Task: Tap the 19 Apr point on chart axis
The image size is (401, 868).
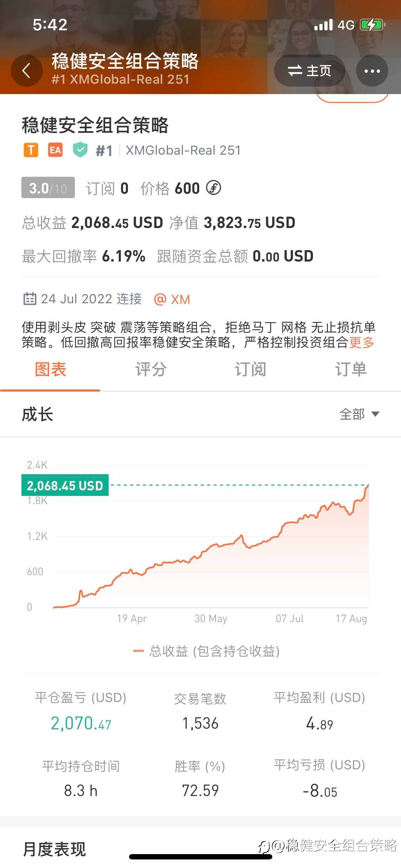Action: [132, 618]
